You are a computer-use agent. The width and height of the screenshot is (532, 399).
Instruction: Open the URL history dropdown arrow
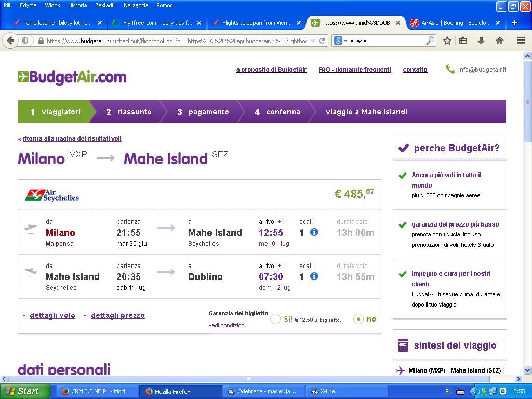[313, 41]
